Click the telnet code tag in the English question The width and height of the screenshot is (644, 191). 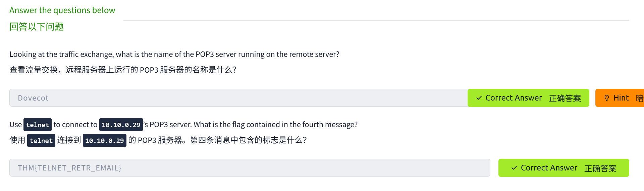[x=38, y=125]
